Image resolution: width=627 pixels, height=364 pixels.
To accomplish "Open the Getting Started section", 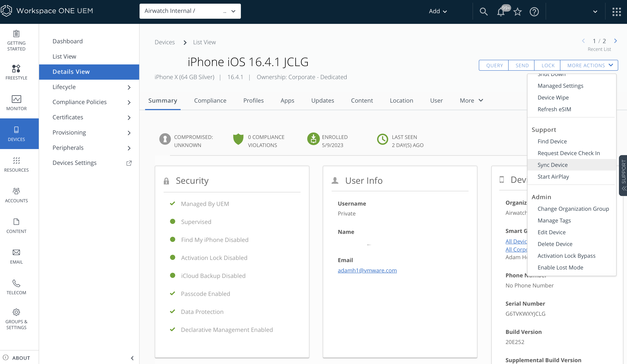I will click(x=16, y=41).
